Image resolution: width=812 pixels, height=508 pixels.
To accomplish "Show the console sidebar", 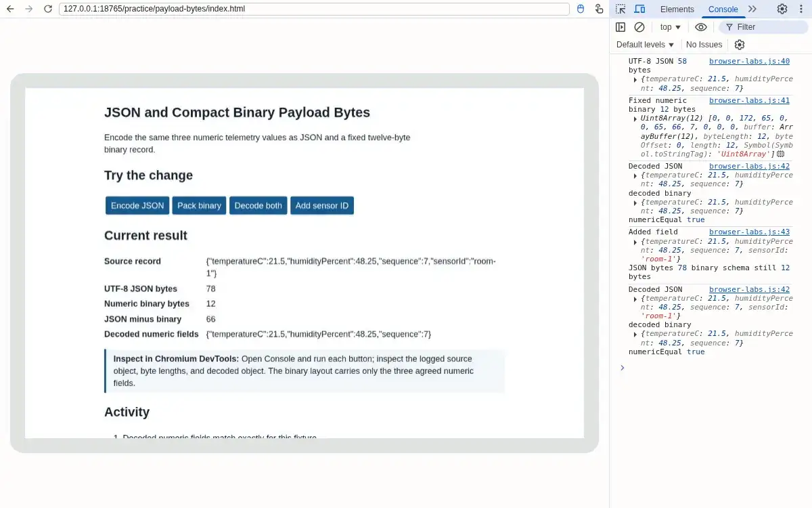I will coord(621,27).
